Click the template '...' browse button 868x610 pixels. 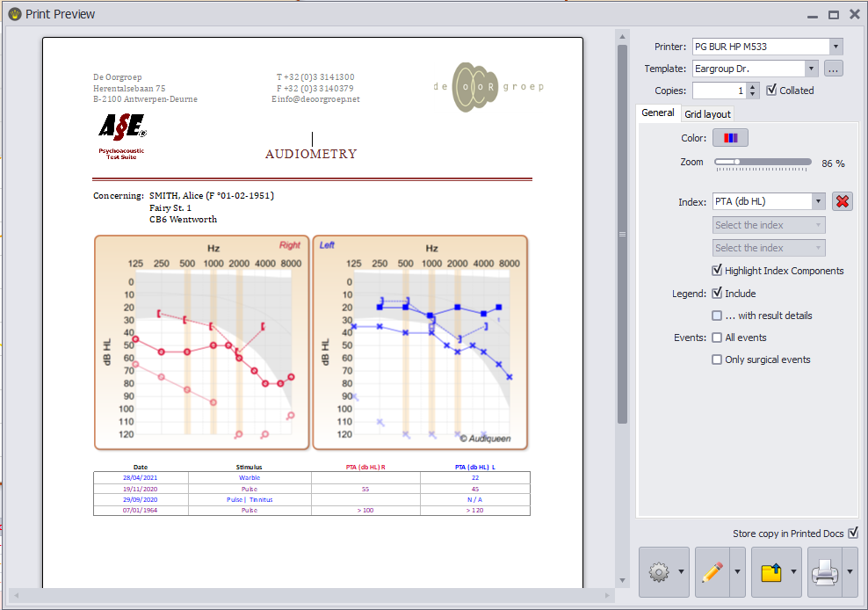pyautogui.click(x=833, y=69)
